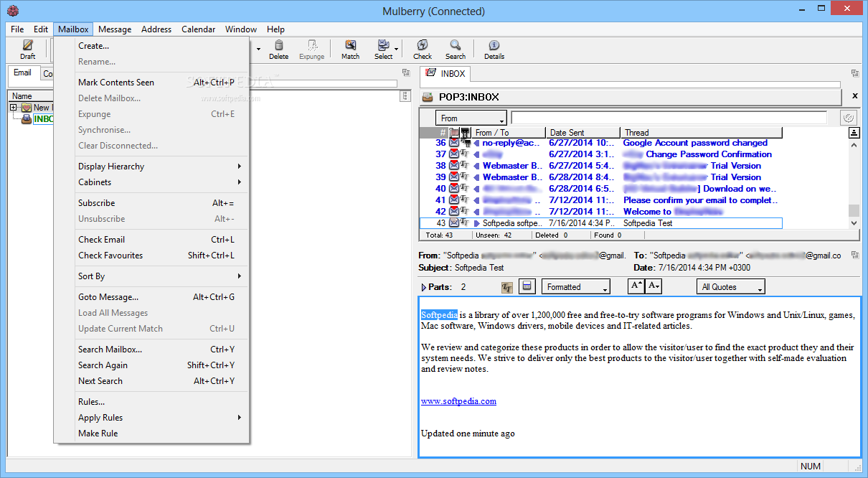Click the POP3:INBOX mailbox tray icon
This screenshot has height=478, width=868.
point(428,97)
